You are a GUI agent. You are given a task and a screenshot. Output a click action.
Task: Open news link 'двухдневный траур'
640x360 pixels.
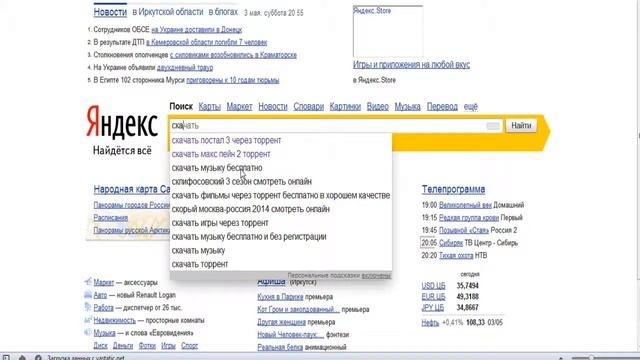(x=185, y=68)
